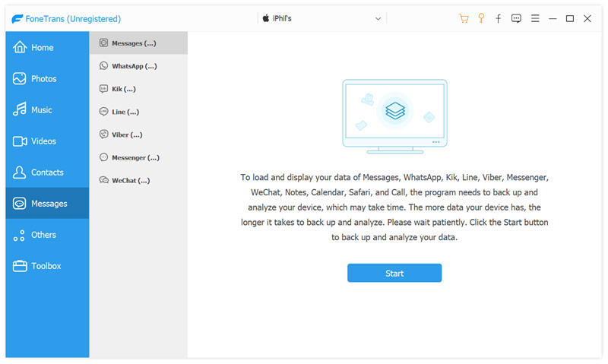Click the shopping cart purchase icon
This screenshot has height=364, width=608.
click(464, 18)
